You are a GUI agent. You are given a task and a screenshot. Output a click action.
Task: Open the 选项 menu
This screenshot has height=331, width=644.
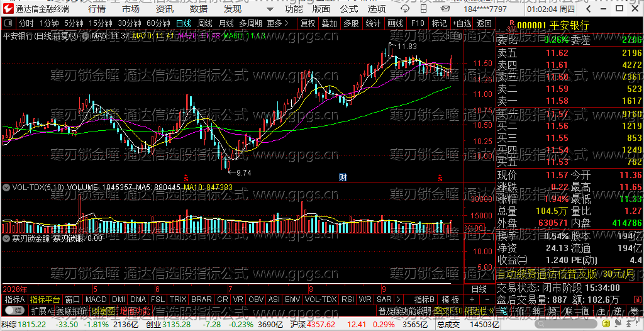click(377, 9)
